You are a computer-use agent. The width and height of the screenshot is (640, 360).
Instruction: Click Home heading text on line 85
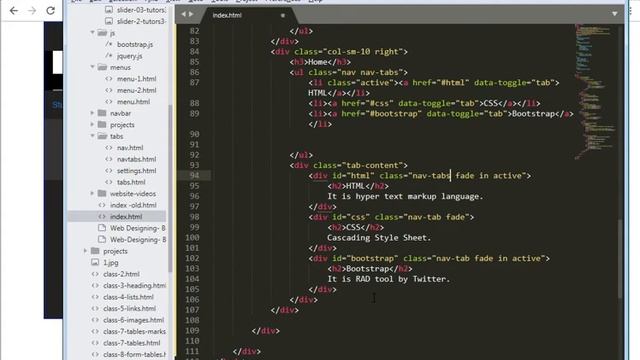318,62
